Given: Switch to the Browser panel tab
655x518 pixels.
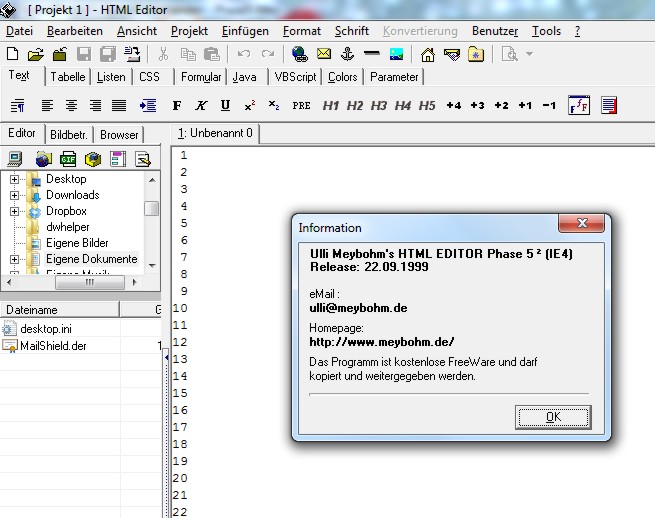Looking at the screenshot, I should (x=119, y=134).
